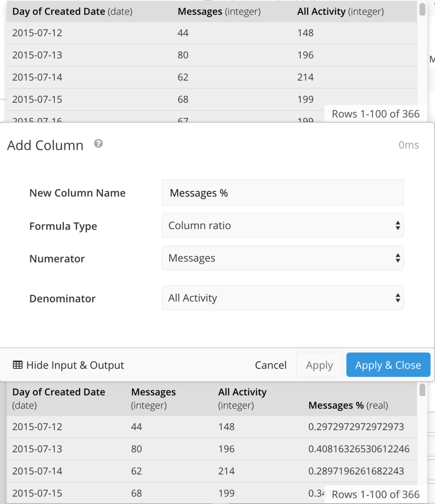The height and width of the screenshot is (504, 435).
Task: Edit the New Column Name field
Action: pyautogui.click(x=283, y=192)
